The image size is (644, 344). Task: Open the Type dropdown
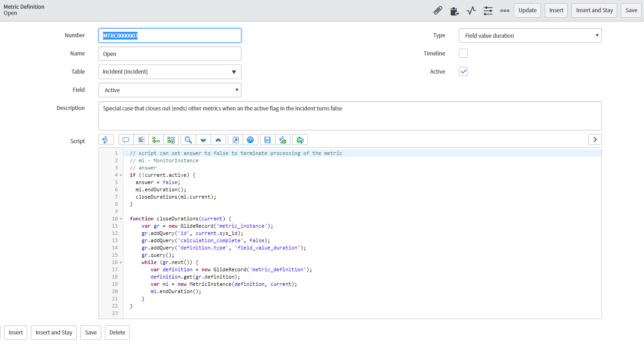click(530, 35)
